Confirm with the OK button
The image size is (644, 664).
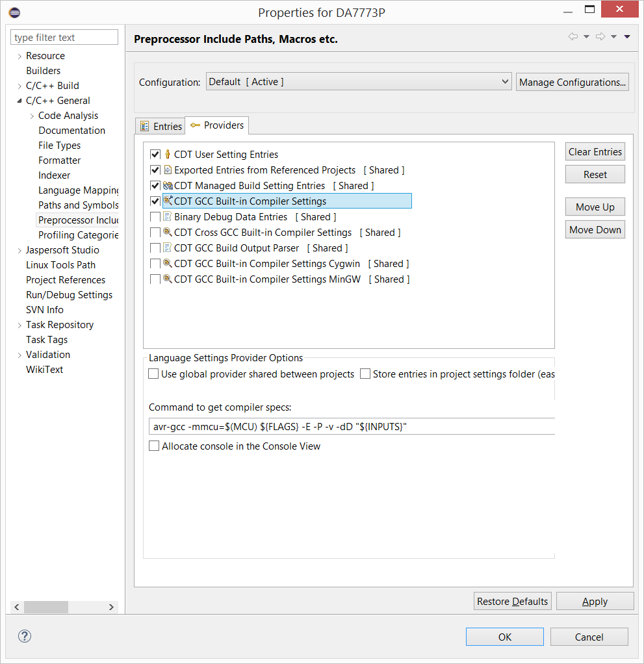click(505, 637)
